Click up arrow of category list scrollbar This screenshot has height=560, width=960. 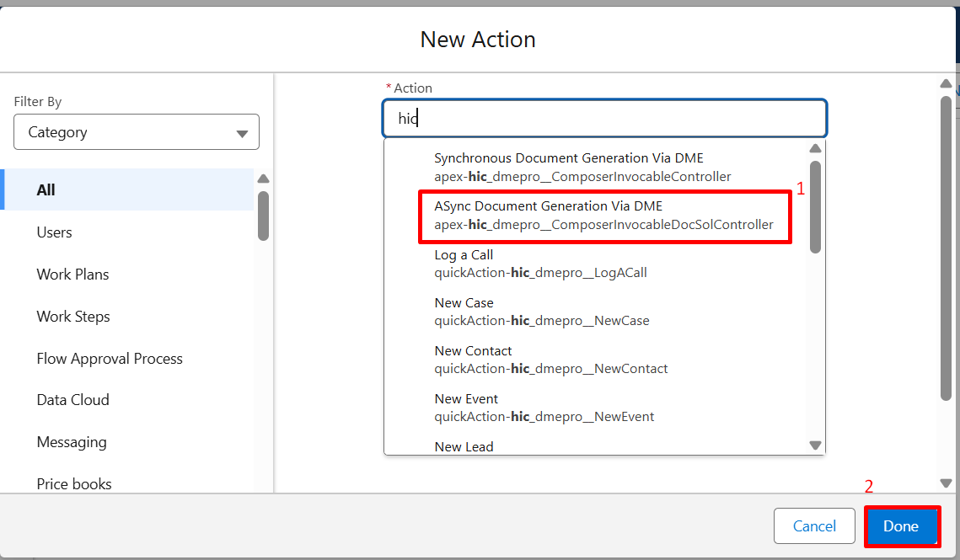pos(263,179)
